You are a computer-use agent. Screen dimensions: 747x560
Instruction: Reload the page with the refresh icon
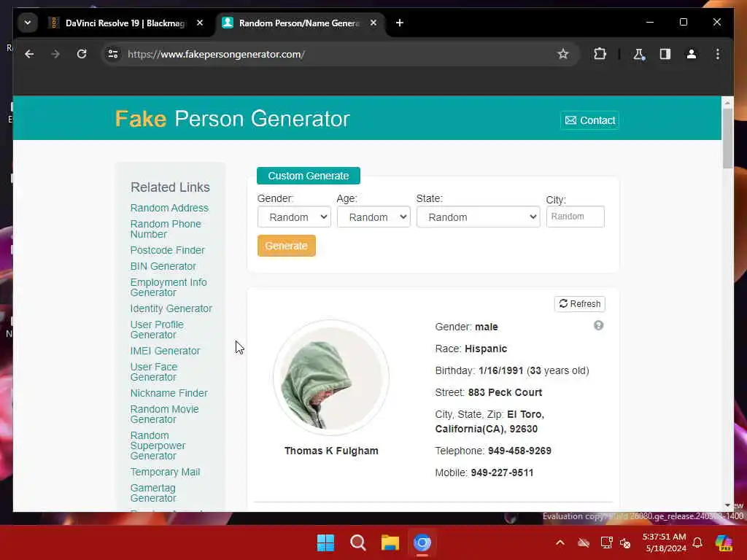(82, 54)
